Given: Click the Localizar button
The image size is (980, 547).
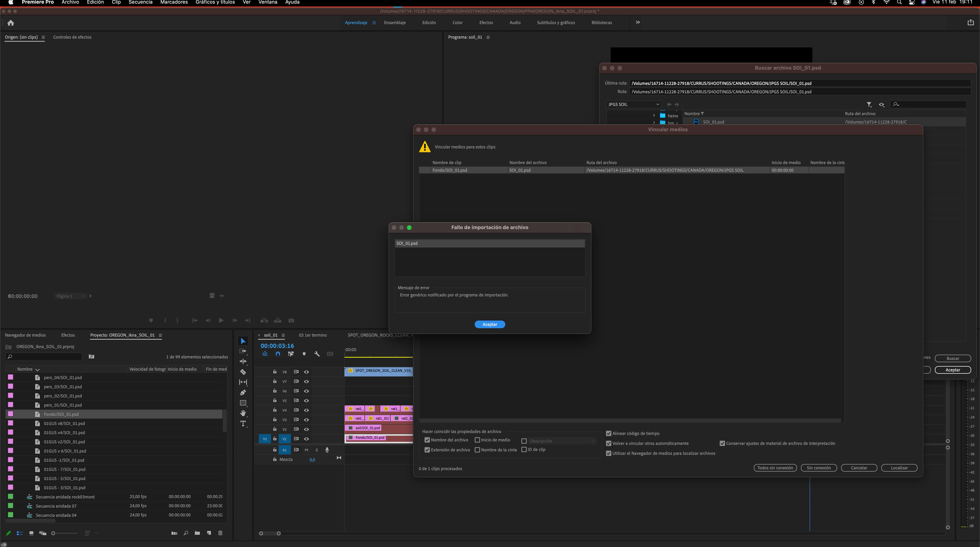Looking at the screenshot, I should pos(899,468).
